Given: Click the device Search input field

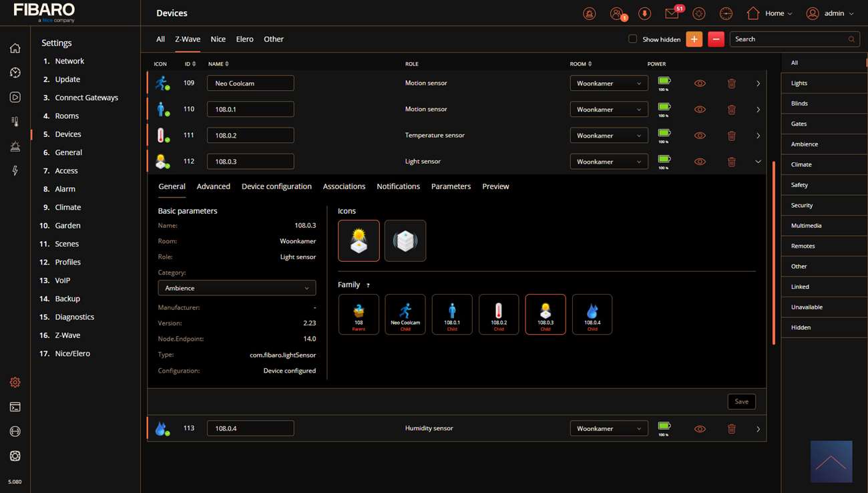Looking at the screenshot, I should tap(788, 39).
